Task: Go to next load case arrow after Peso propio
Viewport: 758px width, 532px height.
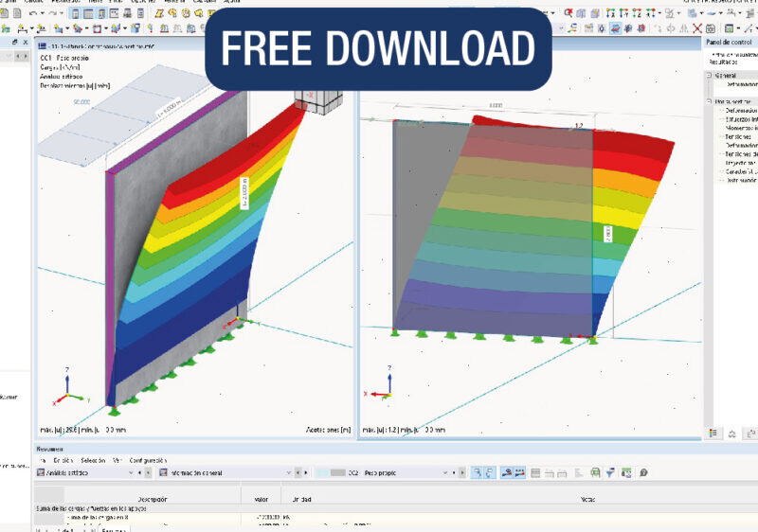Action: pyautogui.click(x=462, y=473)
